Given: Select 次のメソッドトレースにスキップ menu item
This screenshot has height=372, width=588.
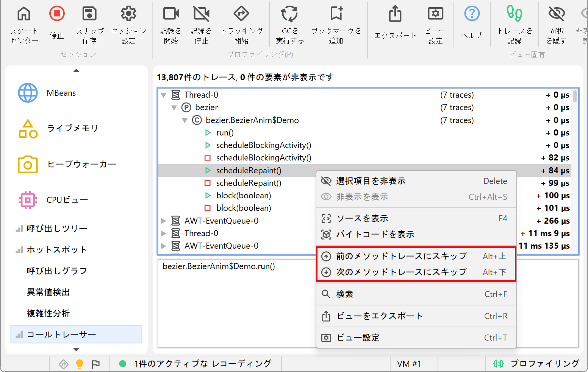Looking at the screenshot, I should 401,272.
